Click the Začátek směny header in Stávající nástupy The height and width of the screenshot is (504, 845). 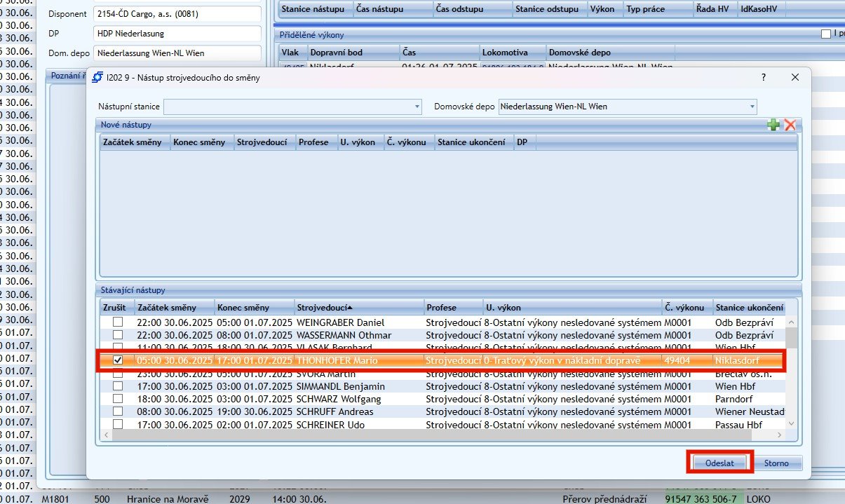pyautogui.click(x=166, y=308)
